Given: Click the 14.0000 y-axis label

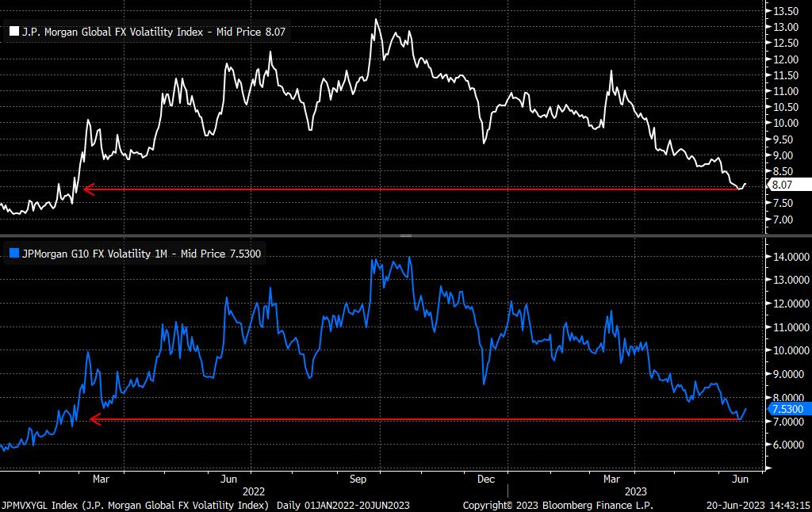Looking at the screenshot, I should coord(791,257).
